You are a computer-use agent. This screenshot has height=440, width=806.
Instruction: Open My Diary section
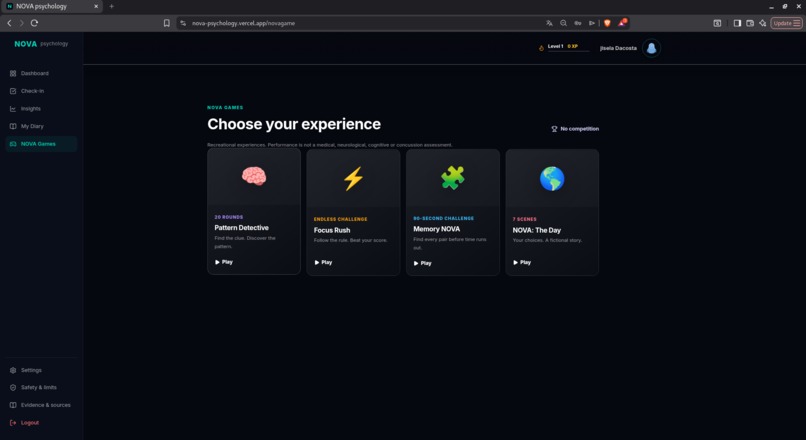(x=41, y=126)
